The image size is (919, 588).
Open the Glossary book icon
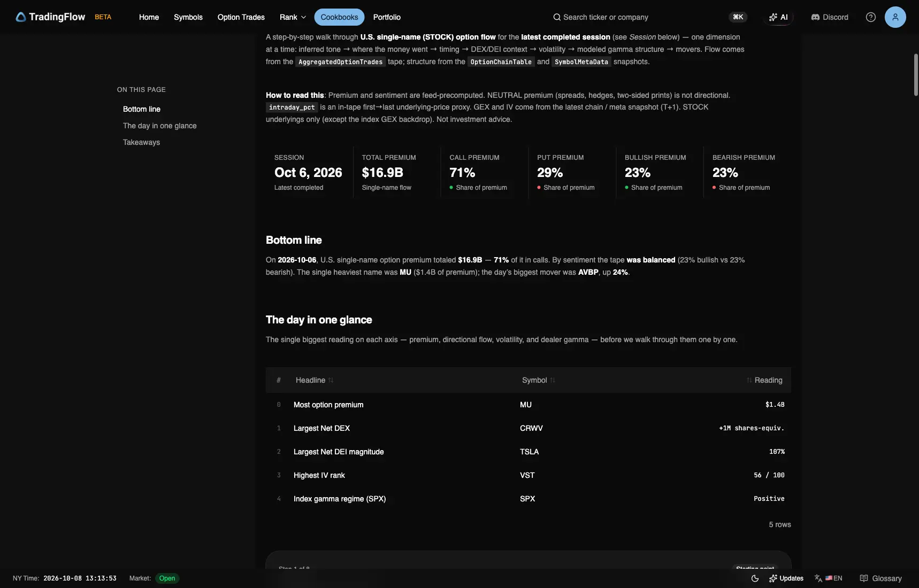tap(864, 578)
